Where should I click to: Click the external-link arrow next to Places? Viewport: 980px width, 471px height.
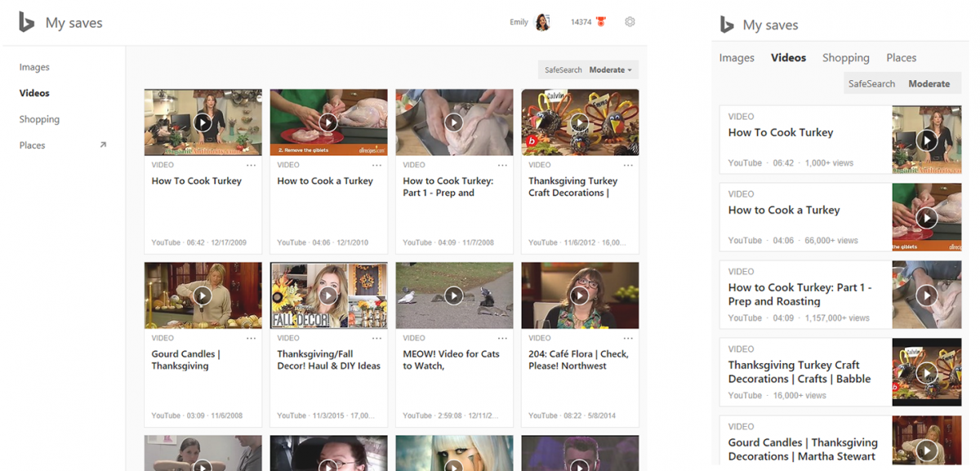click(103, 144)
